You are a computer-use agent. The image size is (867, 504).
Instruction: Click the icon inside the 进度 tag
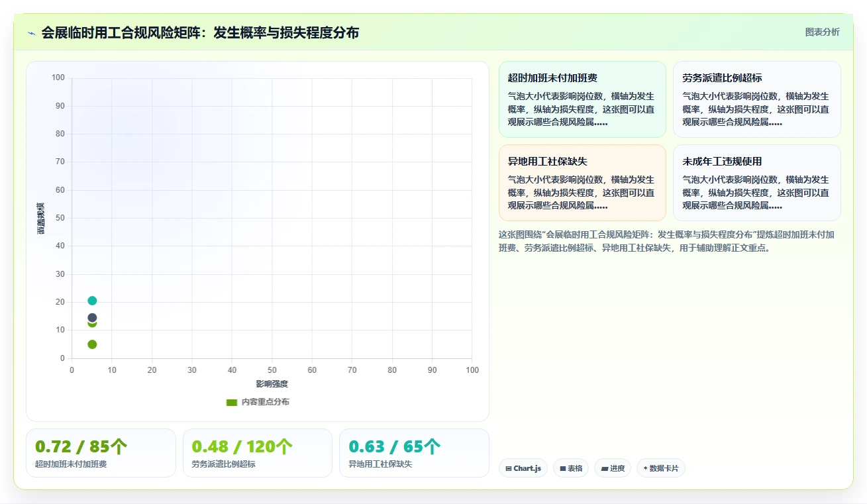[x=604, y=468]
